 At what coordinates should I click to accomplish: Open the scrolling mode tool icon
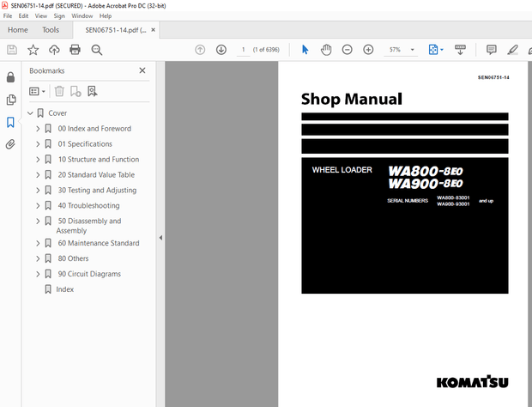tap(460, 50)
